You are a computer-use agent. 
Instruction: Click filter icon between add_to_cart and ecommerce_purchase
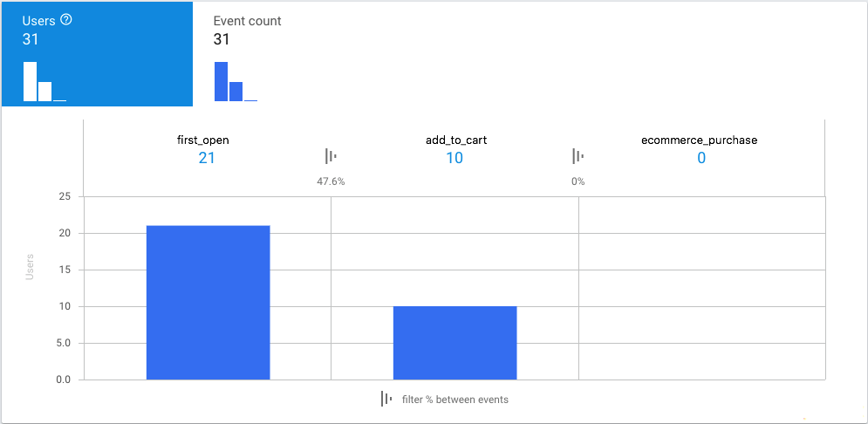coord(578,156)
